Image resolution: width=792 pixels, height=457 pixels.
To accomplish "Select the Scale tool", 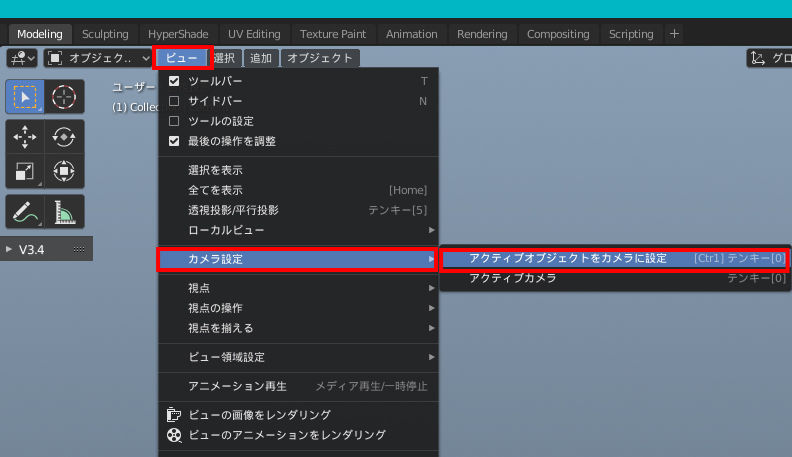I will tap(25, 171).
